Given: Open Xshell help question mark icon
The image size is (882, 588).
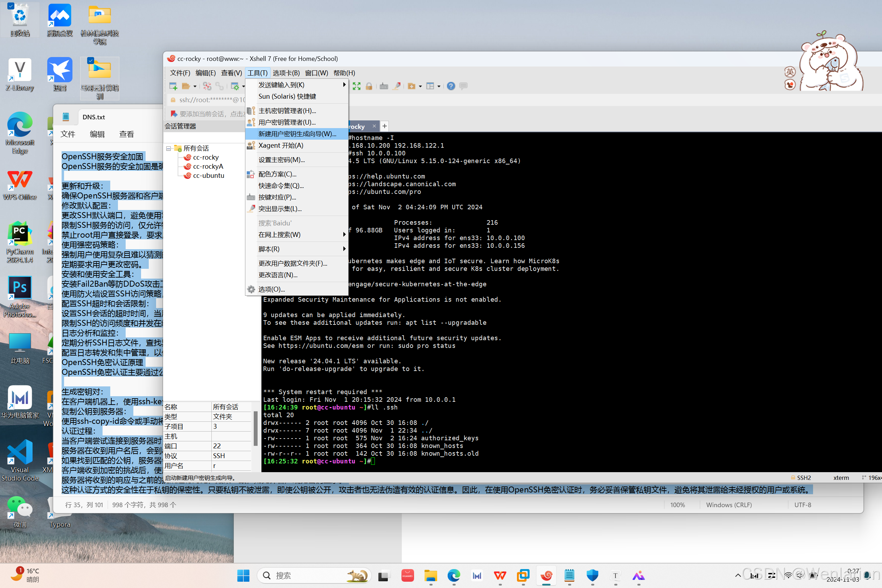Looking at the screenshot, I should [x=451, y=86].
